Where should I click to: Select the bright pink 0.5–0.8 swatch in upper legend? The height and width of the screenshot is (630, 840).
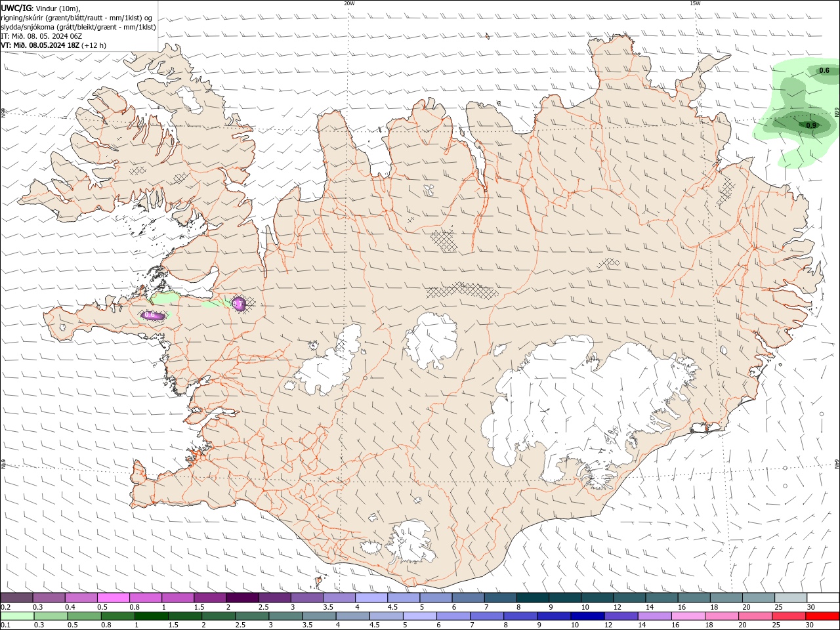click(114, 598)
